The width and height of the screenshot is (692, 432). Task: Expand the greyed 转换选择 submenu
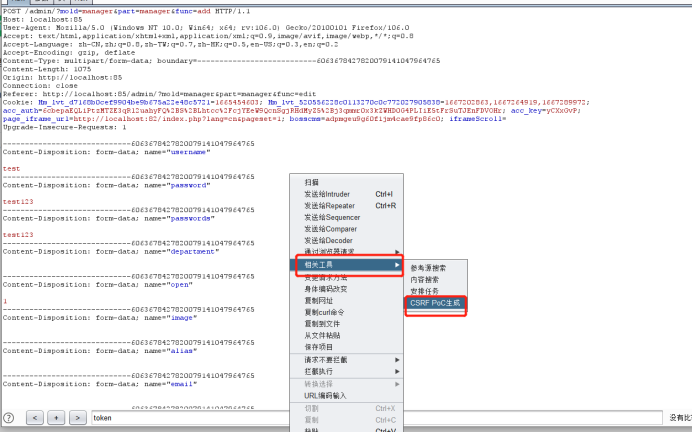tap(346, 384)
